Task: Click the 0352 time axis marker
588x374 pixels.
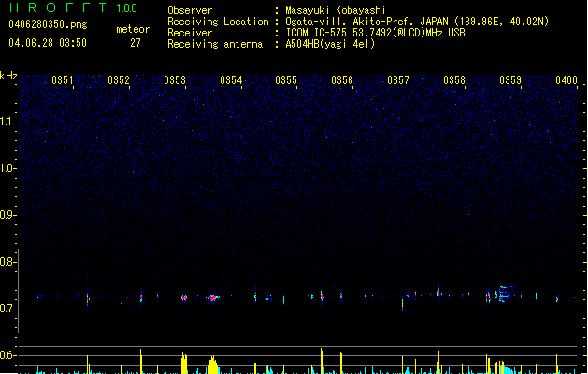Action: [119, 80]
